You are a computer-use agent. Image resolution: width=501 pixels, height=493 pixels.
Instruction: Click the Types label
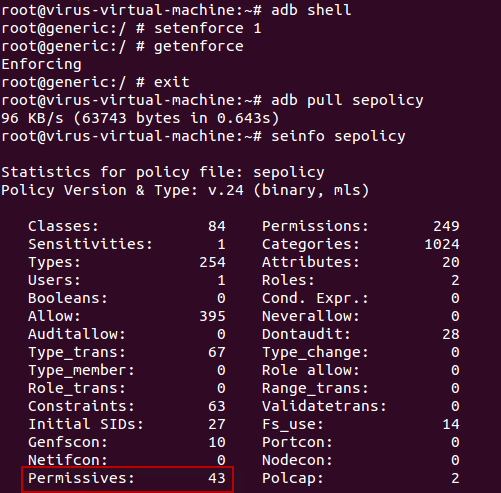54,262
